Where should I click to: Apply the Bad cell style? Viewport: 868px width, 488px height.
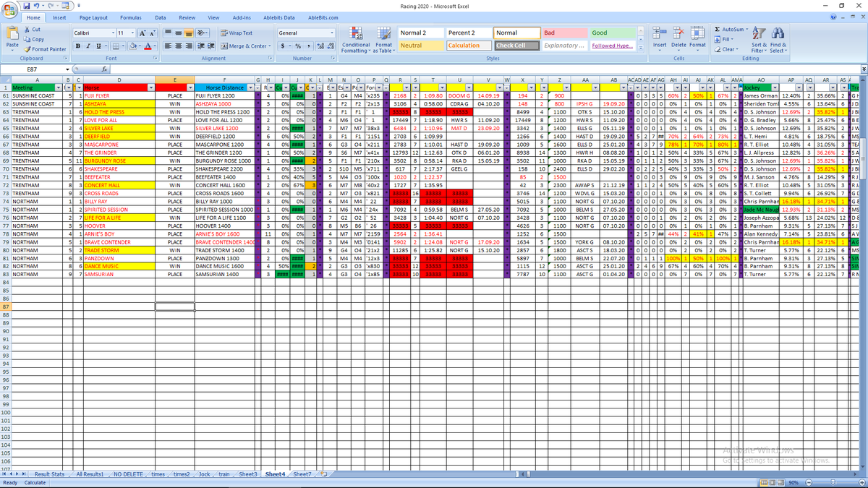[x=564, y=33]
